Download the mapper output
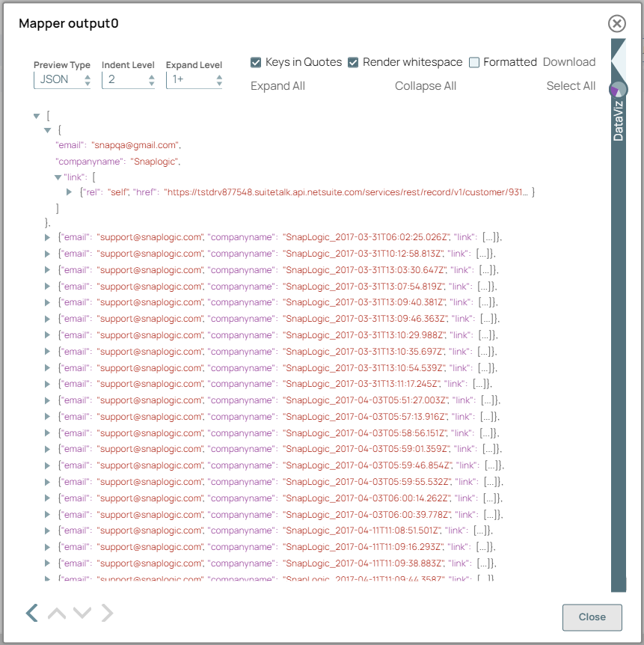 [x=569, y=63]
